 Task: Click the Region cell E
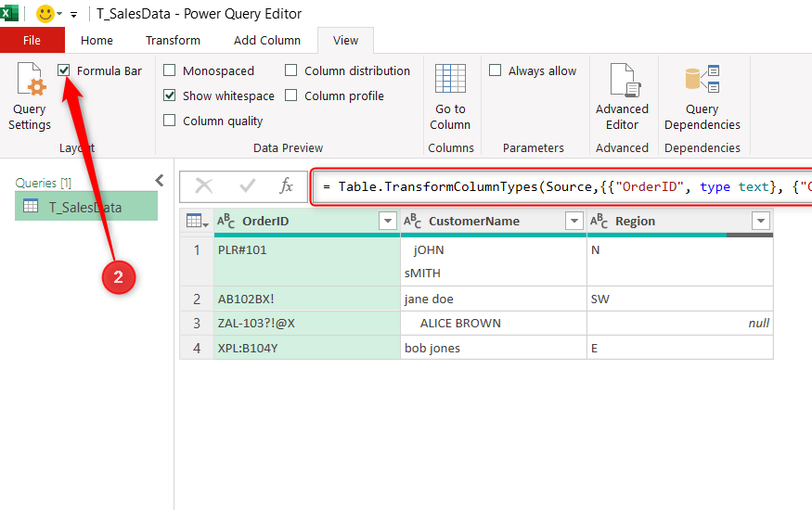(680, 348)
